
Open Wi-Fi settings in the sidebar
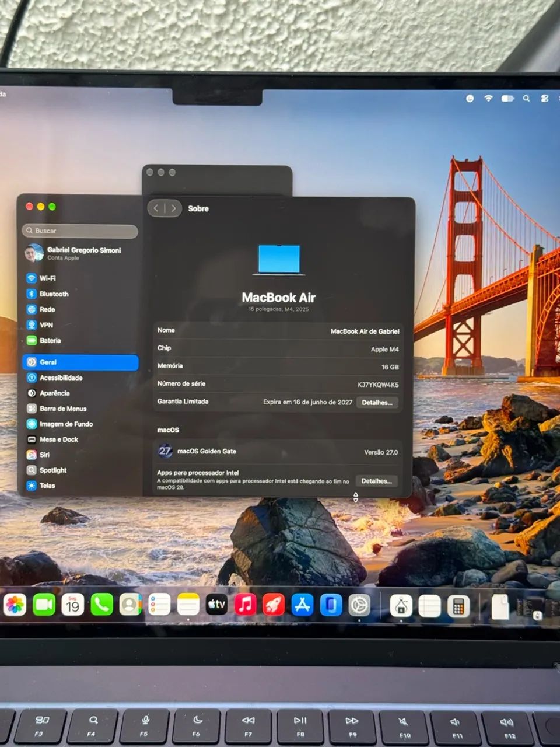click(x=41, y=278)
